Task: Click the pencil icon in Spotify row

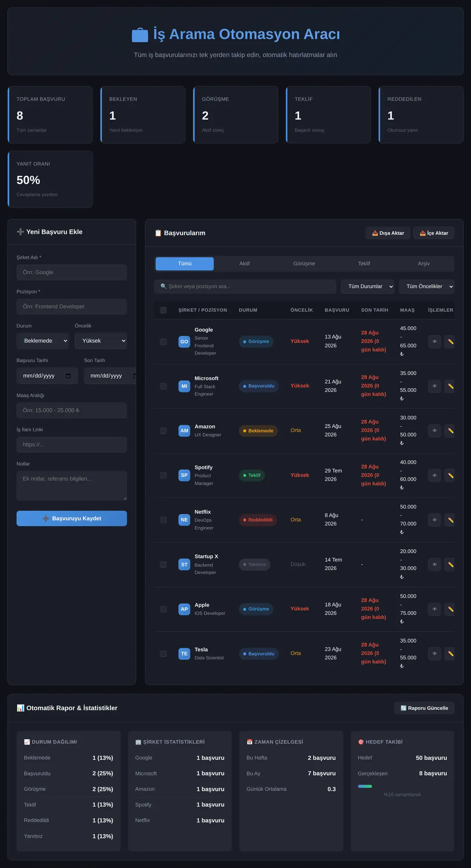Action: point(450,475)
